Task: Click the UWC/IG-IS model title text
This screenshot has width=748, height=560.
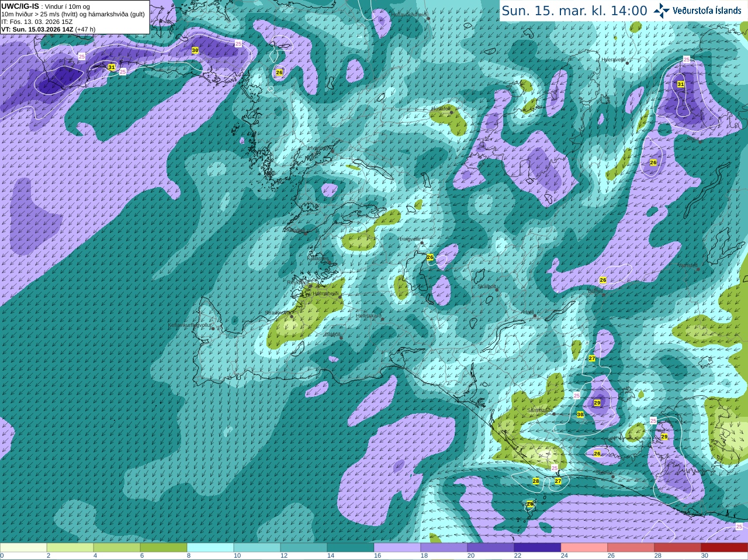Action: click(x=20, y=6)
